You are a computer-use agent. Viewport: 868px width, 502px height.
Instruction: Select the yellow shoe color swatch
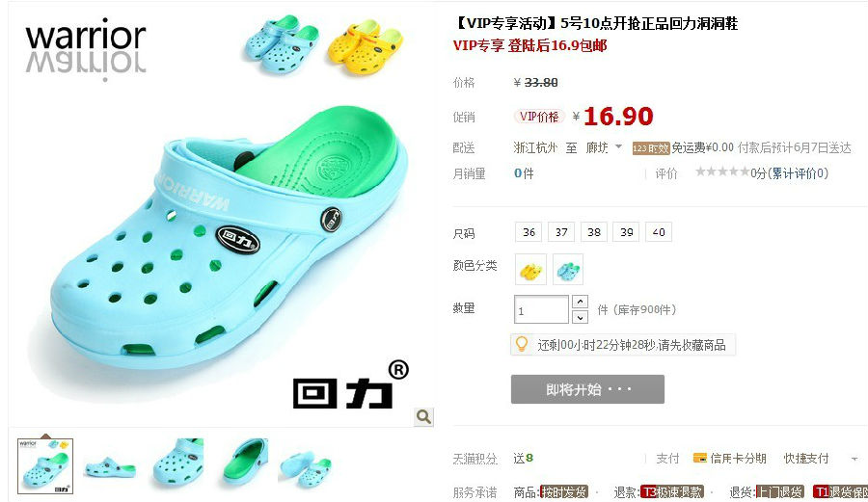(x=530, y=270)
